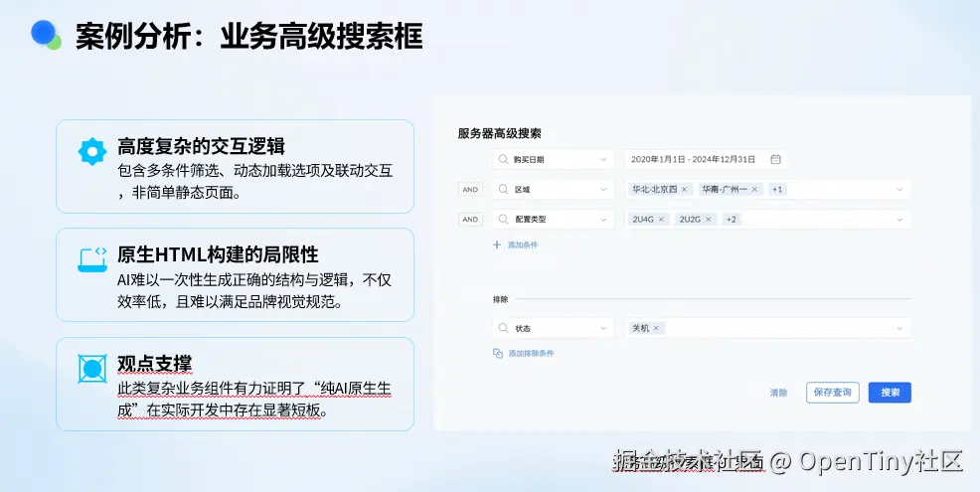Expand the value selector containing 2U4G tags

tap(899, 220)
